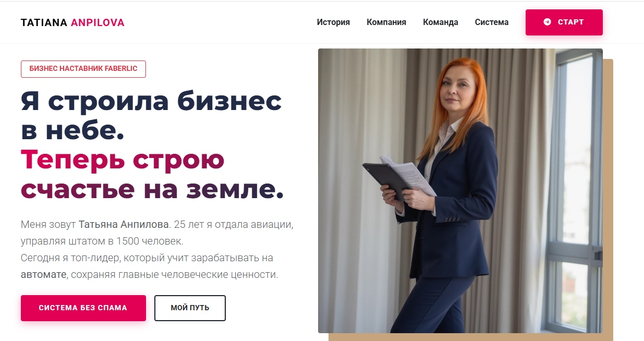Click the black TATIANA word in the logo
The width and height of the screenshot is (644, 341).
(44, 22)
